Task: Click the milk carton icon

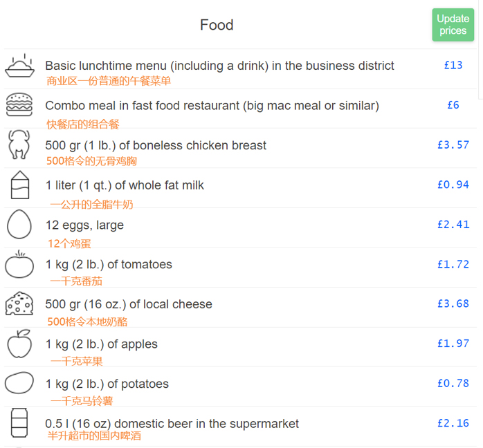Action: [19, 185]
